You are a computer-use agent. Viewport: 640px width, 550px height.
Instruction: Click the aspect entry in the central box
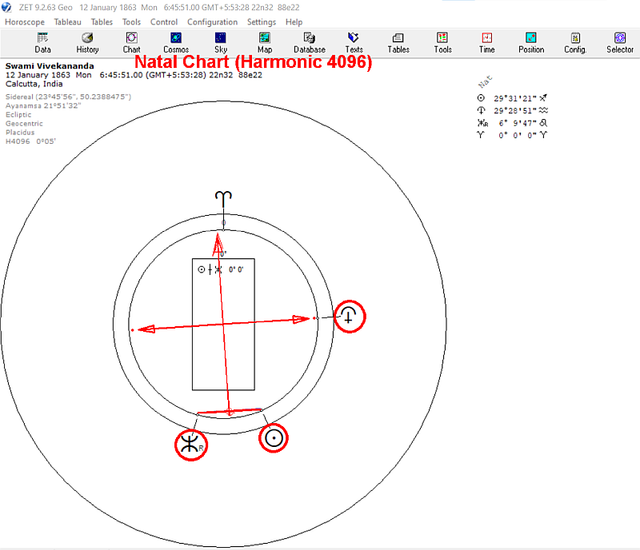tap(220, 270)
